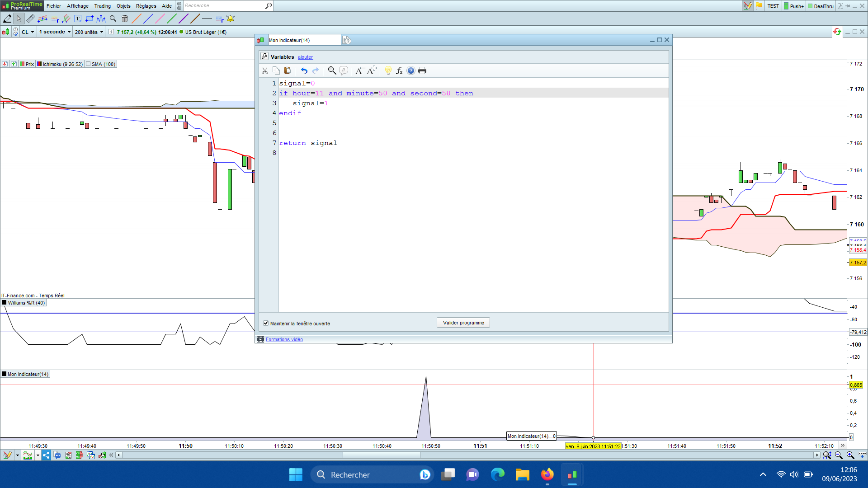Pick the orange line color swatch
The image size is (868, 488).
[x=136, y=19]
